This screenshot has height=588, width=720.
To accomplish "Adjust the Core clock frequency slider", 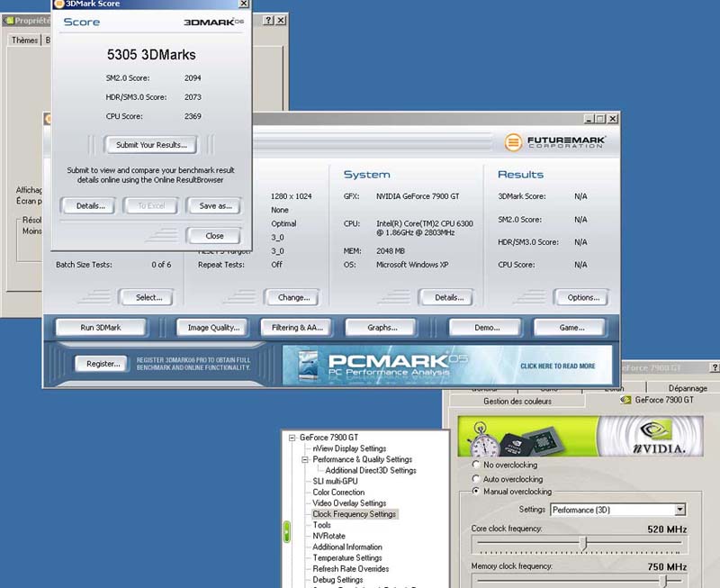I will (x=584, y=543).
